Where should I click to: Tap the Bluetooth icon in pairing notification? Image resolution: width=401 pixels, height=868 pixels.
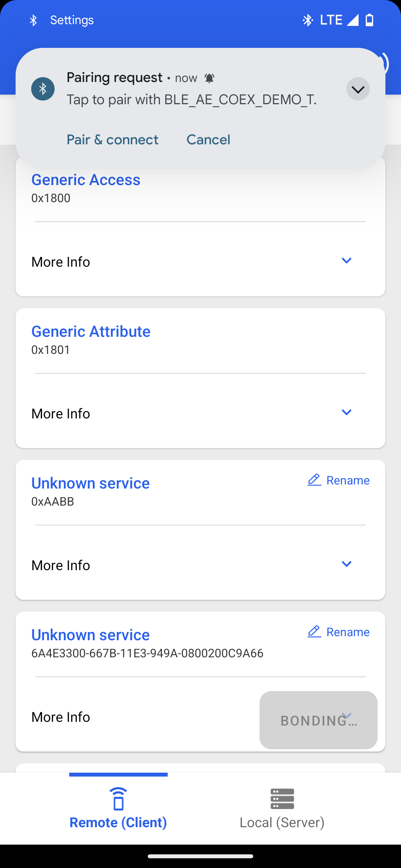tap(43, 89)
